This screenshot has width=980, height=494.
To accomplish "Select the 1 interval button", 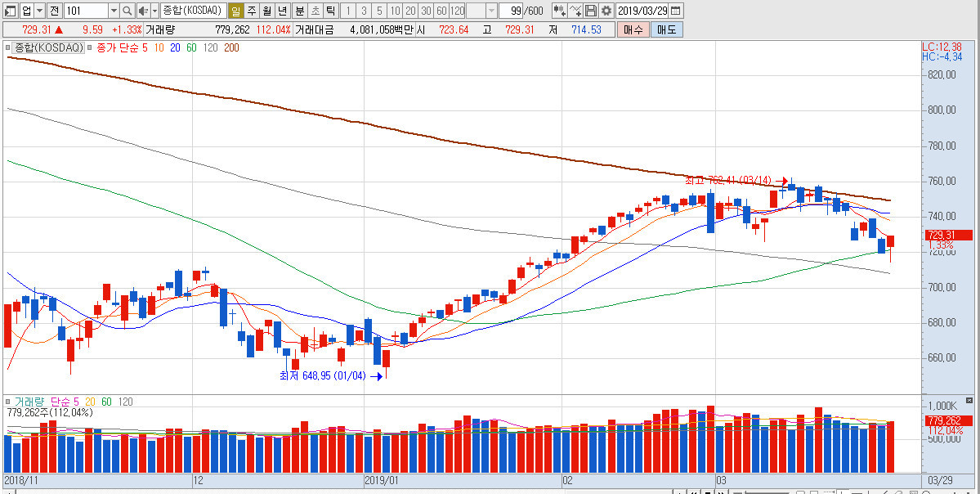I will click(348, 11).
